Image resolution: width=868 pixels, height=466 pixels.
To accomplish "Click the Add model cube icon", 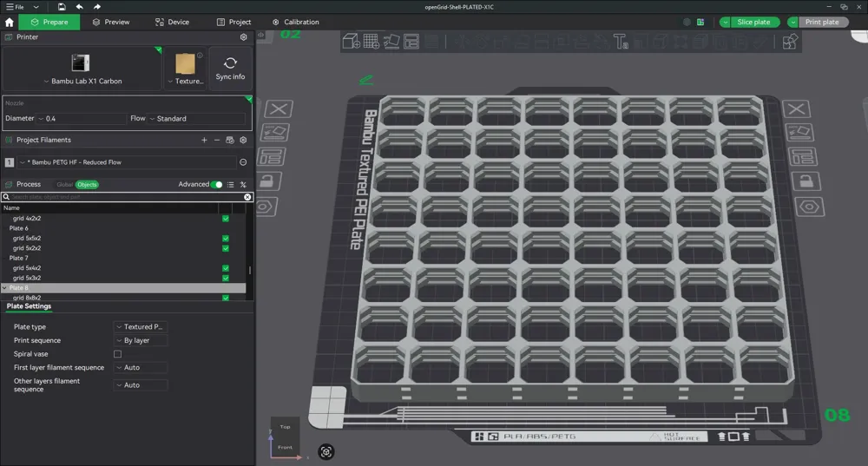I will tap(351, 42).
